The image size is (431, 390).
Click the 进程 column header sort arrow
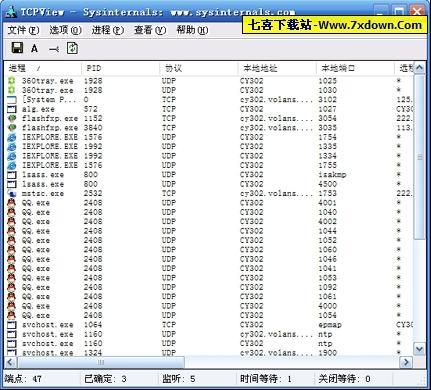click(39, 69)
